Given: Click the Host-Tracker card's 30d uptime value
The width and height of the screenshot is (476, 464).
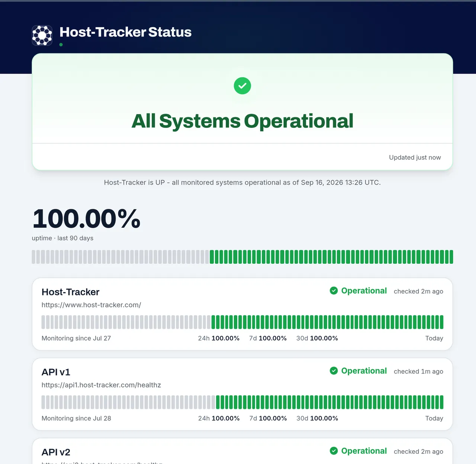Looking at the screenshot, I should click(324, 338).
